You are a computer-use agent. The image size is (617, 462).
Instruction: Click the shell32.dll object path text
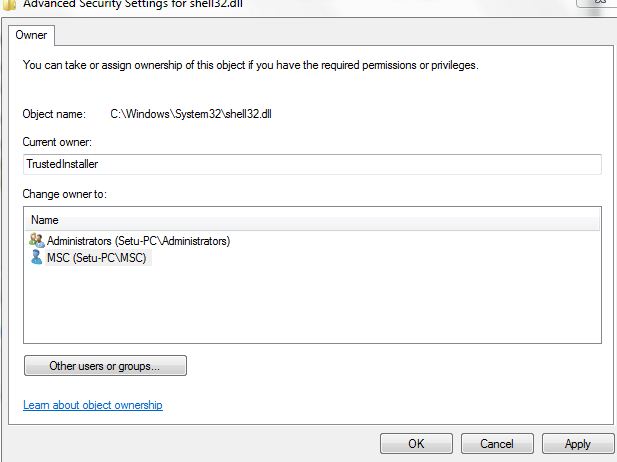191,114
